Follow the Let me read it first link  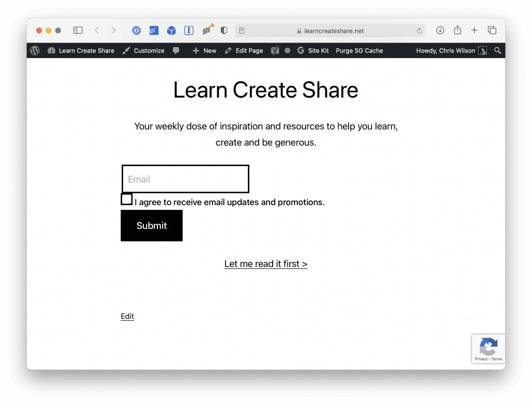click(x=265, y=264)
